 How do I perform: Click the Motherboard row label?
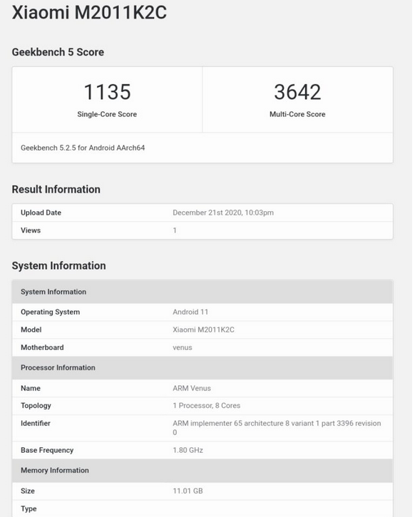[42, 347]
